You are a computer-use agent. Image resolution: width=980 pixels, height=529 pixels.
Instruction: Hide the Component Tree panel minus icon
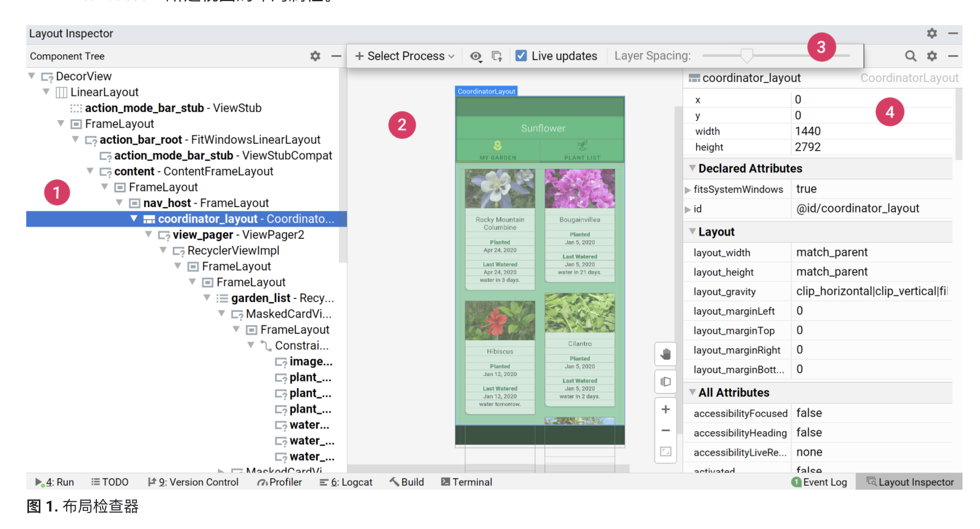click(336, 56)
